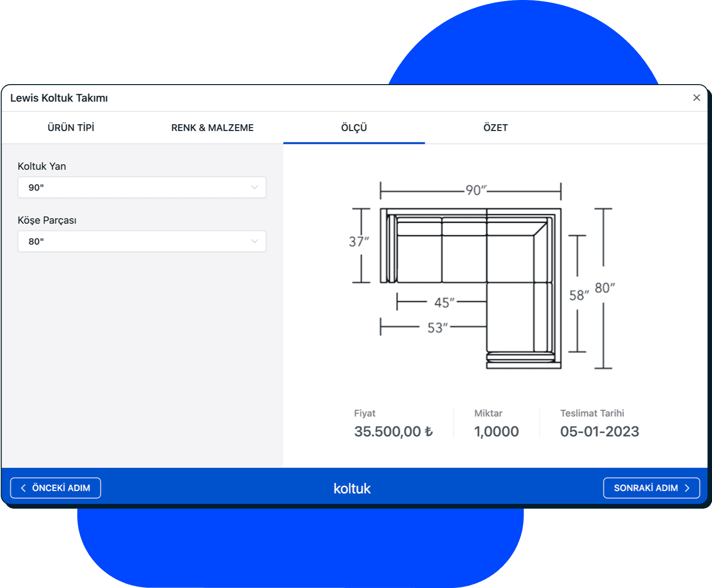Select the ÖLÇÜ tab
This screenshot has height=588, width=712.
(354, 128)
